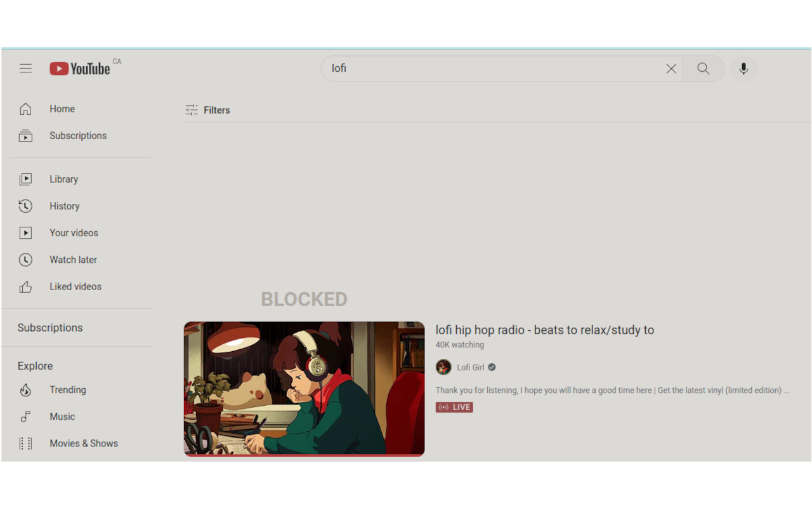Click the magnifying glass search button

click(x=703, y=69)
